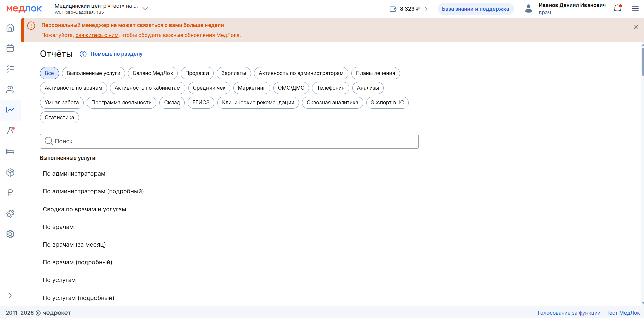Viewport: 644px width, 318px height.
Task: Open the hamburger menu at top right
Action: click(x=635, y=9)
